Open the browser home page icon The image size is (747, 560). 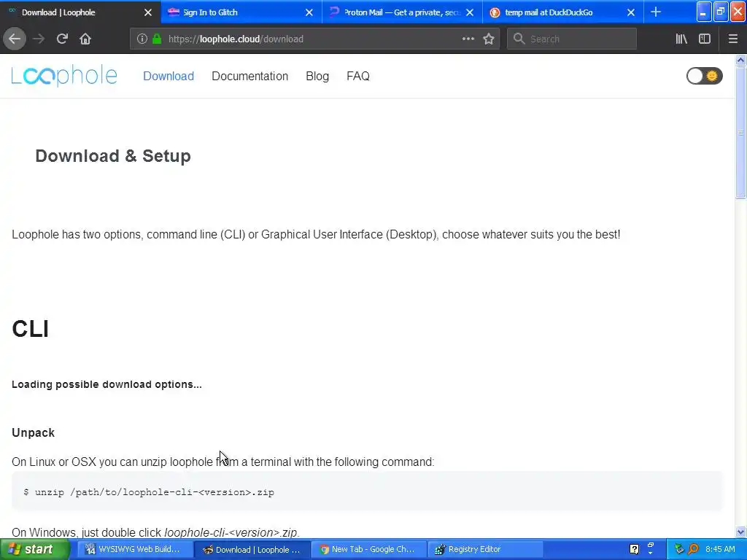coord(85,39)
